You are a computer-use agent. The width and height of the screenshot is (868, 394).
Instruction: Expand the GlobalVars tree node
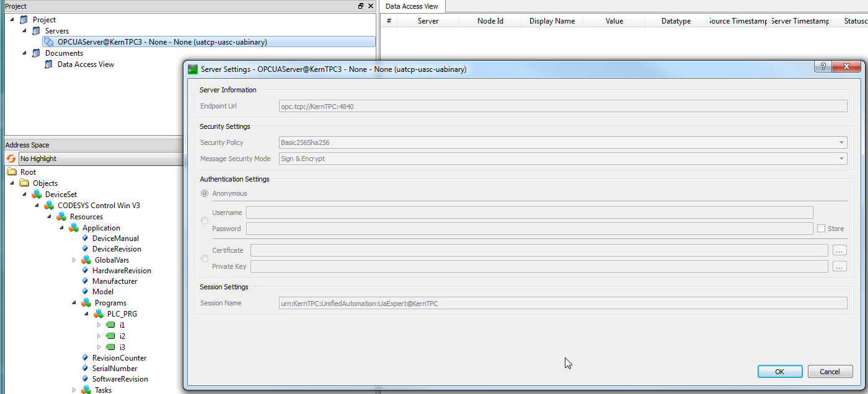(74, 260)
